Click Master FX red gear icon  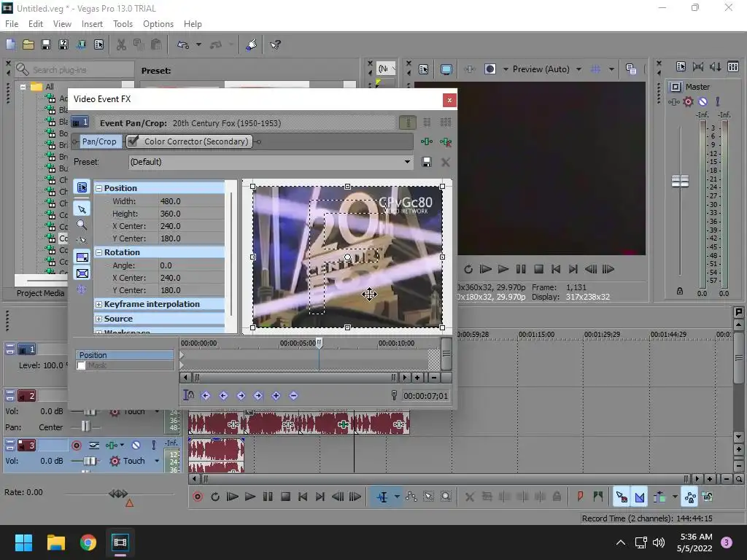pos(688,101)
